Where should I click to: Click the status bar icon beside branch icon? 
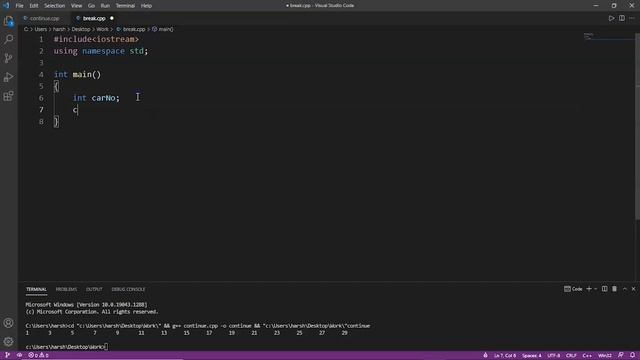tap(19, 355)
